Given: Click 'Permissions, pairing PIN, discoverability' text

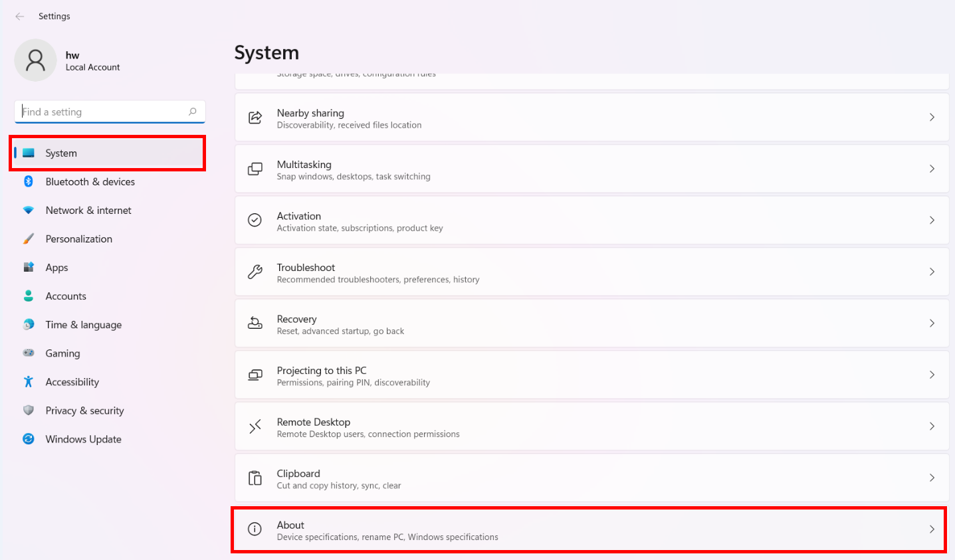Looking at the screenshot, I should click(x=354, y=383).
